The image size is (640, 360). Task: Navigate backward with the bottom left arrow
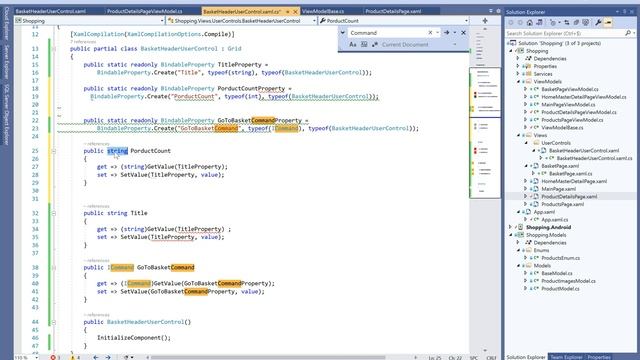[96, 358]
